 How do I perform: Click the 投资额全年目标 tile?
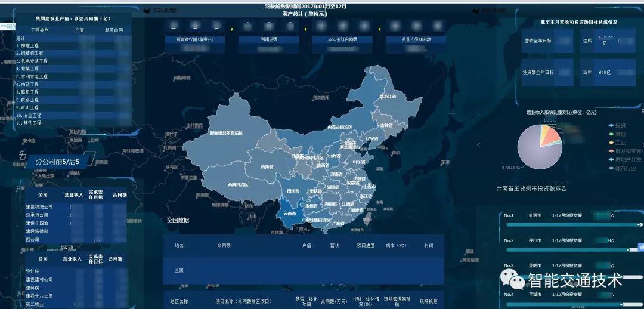(x=547, y=72)
